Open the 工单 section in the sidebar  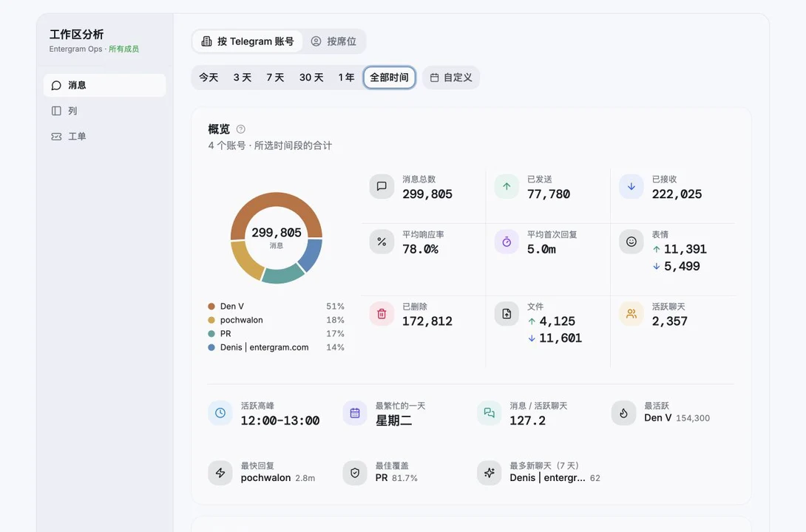(x=104, y=137)
